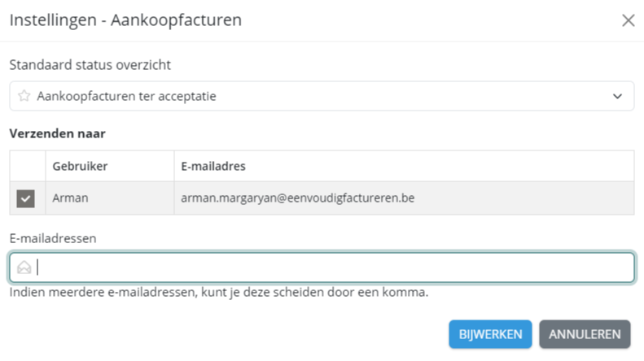Image resolution: width=644 pixels, height=361 pixels.
Task: Click the arman.margaryan@eenvoudigfactureren.be email address
Action: [297, 198]
